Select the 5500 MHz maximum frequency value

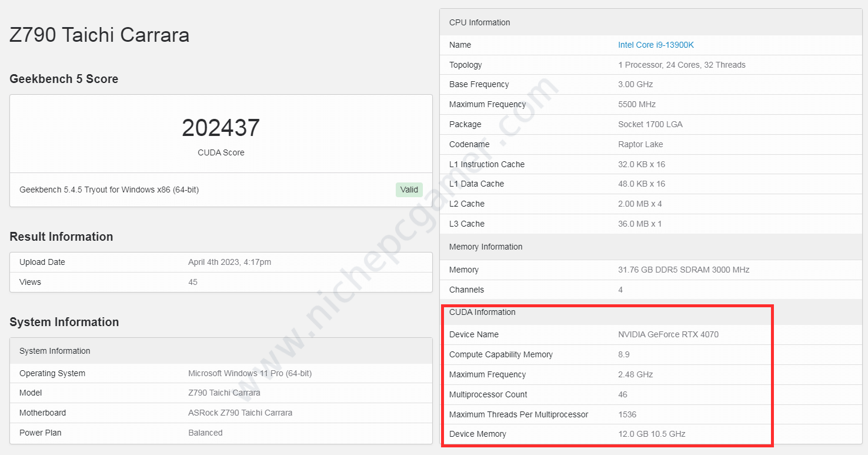pos(637,104)
